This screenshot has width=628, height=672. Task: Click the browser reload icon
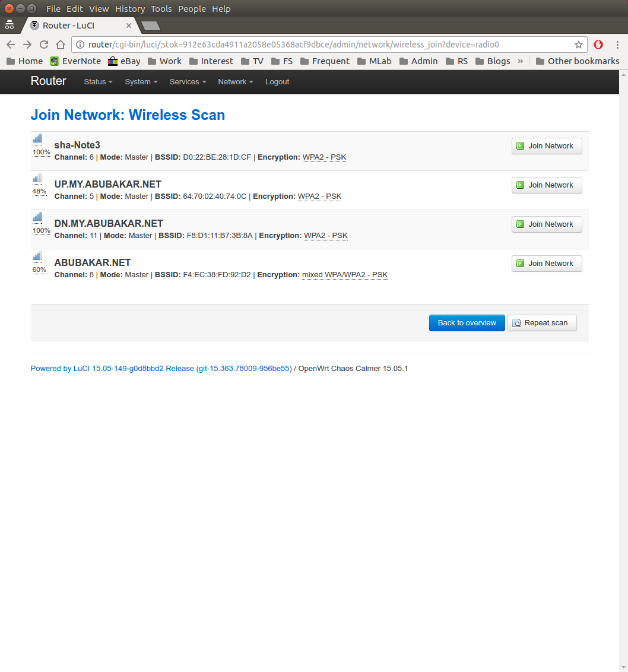pos(44,45)
